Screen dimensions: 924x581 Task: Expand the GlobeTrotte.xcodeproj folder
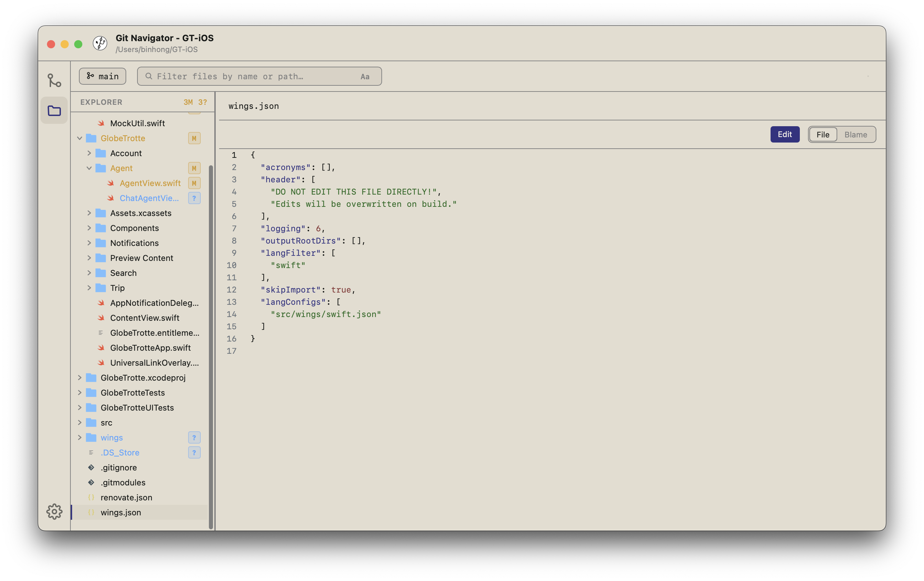point(79,378)
